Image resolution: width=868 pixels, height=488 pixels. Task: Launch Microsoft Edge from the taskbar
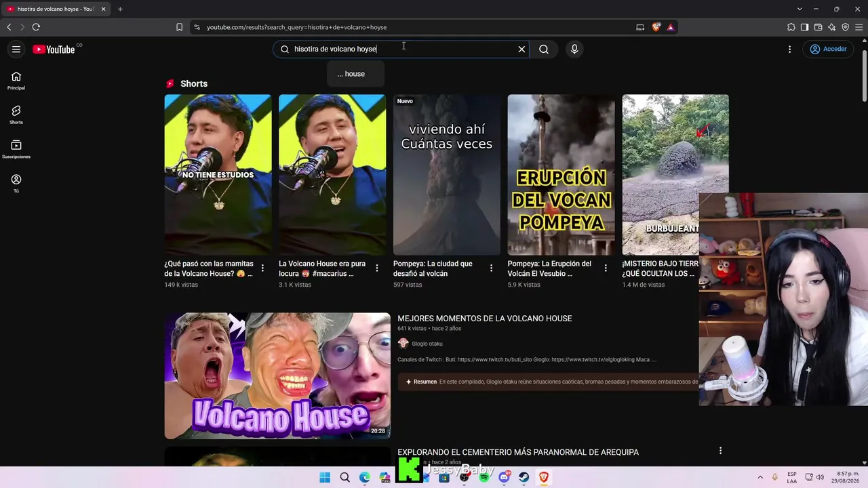tap(365, 477)
